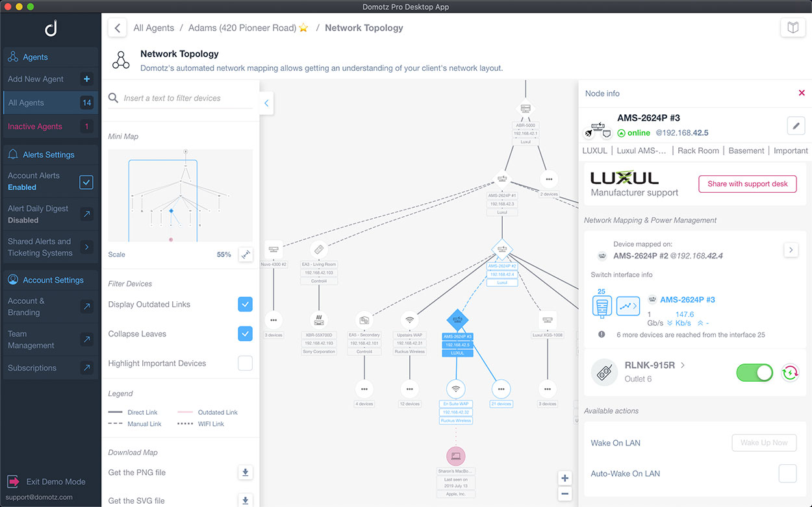Close the Node info panel
The image size is (812, 507).
pyautogui.click(x=802, y=93)
